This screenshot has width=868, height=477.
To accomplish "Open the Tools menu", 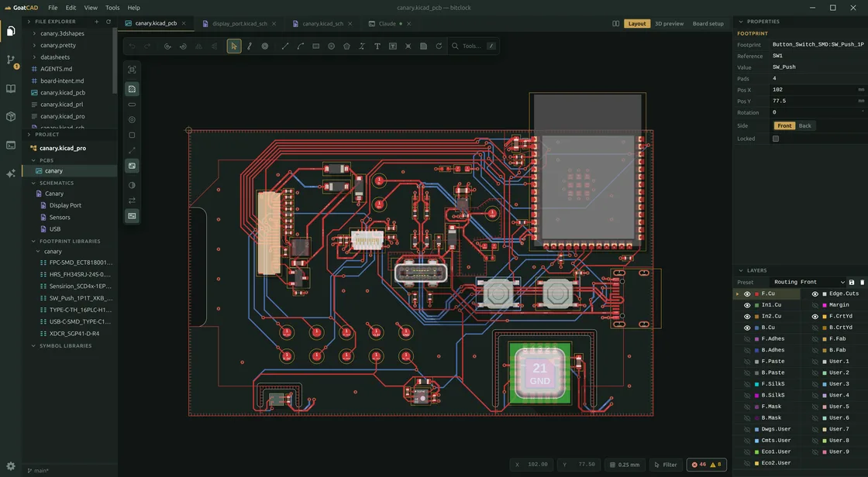I will tap(112, 8).
